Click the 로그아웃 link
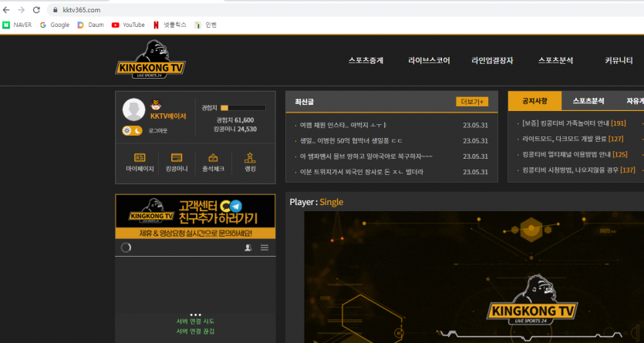This screenshot has width=644, height=343. pos(157,131)
